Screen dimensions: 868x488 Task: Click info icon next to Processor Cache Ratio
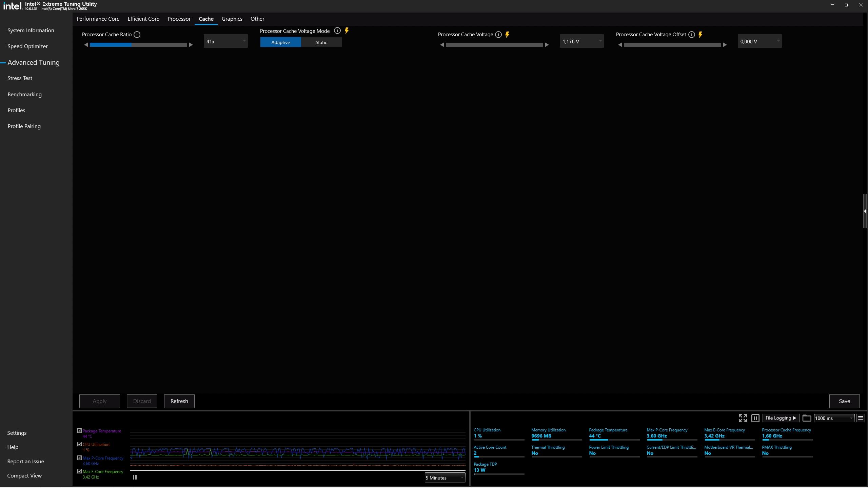tap(137, 35)
